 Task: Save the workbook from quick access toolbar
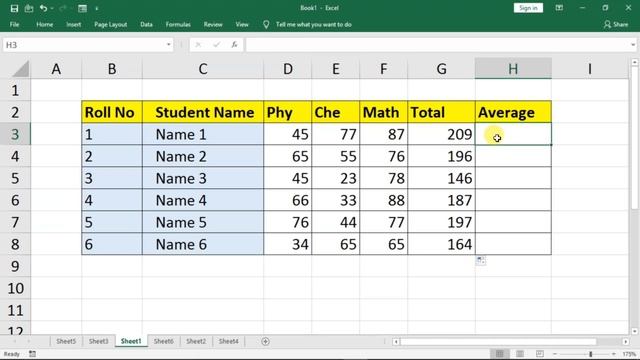tap(14, 8)
